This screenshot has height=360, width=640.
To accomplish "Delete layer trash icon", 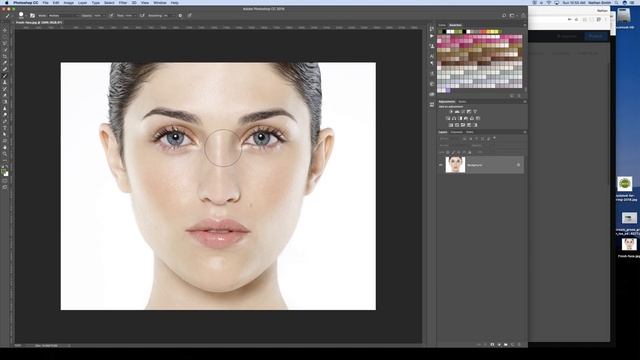I will coord(519,345).
